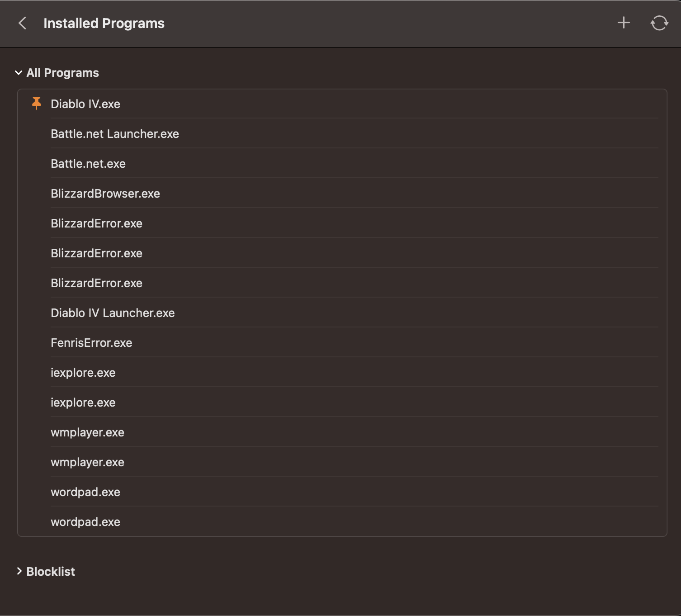Image resolution: width=681 pixels, height=616 pixels.
Task: Select Battle.net Launcher.exe from the list
Action: click(115, 133)
